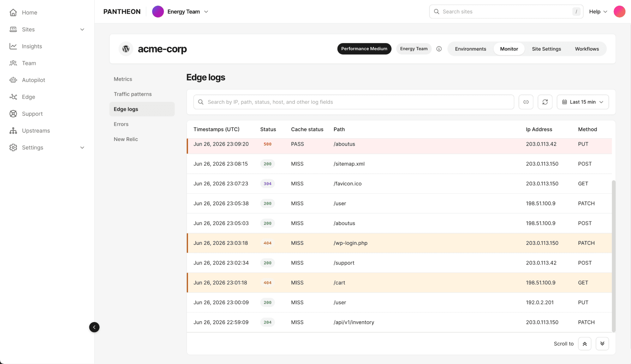Switch to the Environments tab
Viewport: 631px width, 364px height.
[470, 49]
